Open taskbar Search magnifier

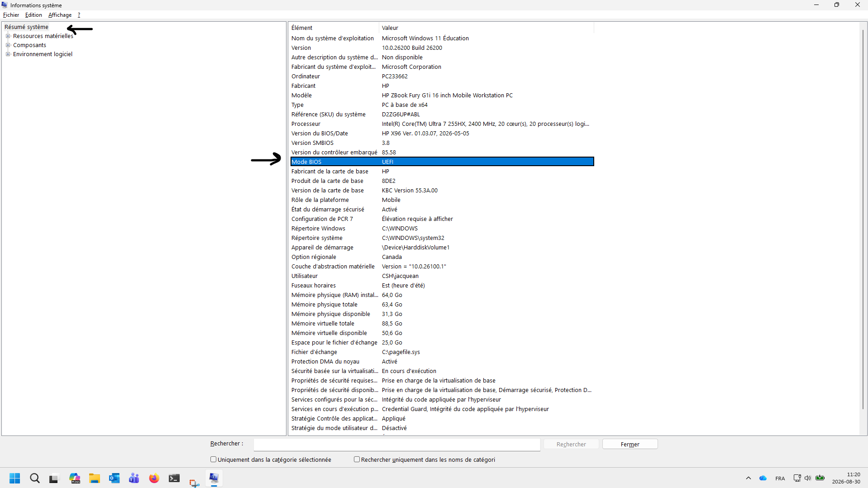[x=35, y=478]
